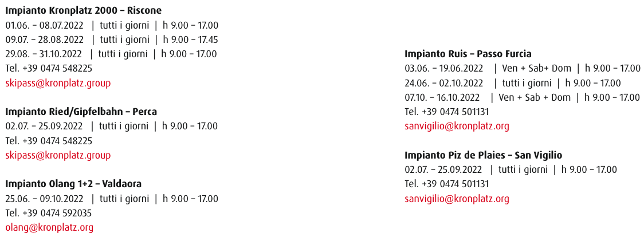Open sanvigilio@kronplatz.org under Piz de Plaies
The height and width of the screenshot is (241, 644).
click(x=457, y=199)
